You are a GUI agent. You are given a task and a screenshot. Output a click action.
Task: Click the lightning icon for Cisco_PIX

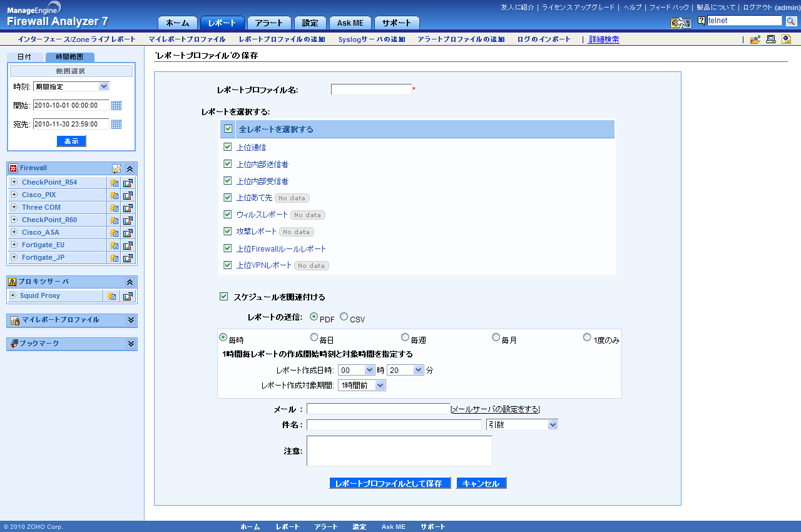114,196
